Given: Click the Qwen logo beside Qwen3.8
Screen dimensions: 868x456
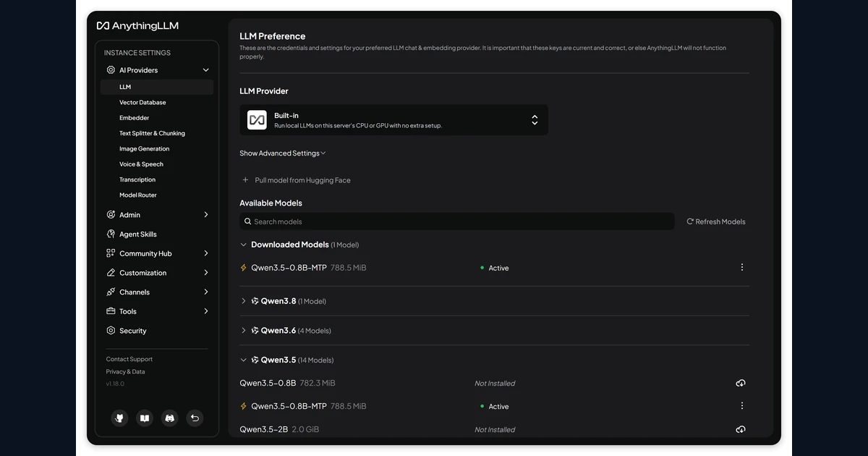Looking at the screenshot, I should click(255, 301).
